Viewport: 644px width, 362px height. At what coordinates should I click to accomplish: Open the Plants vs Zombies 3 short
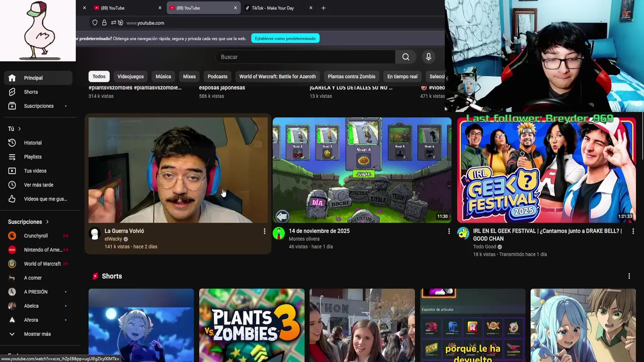(252, 325)
